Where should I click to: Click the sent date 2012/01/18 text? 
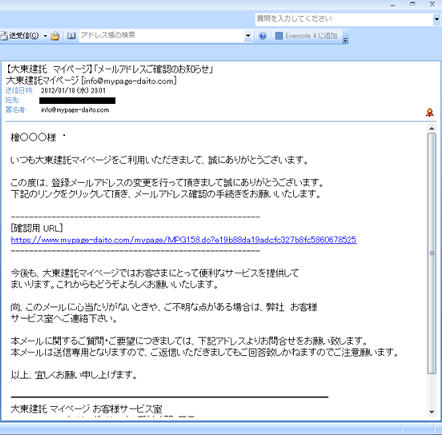pos(73,91)
